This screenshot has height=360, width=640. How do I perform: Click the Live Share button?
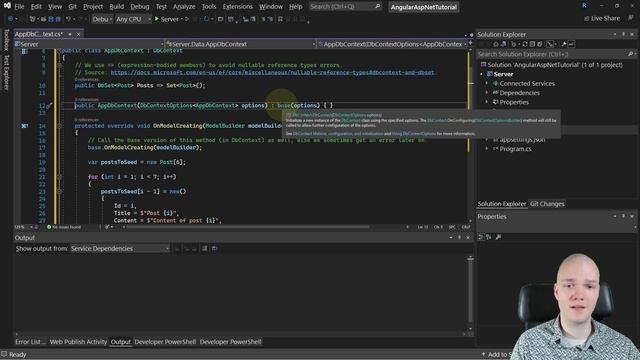coord(602,18)
